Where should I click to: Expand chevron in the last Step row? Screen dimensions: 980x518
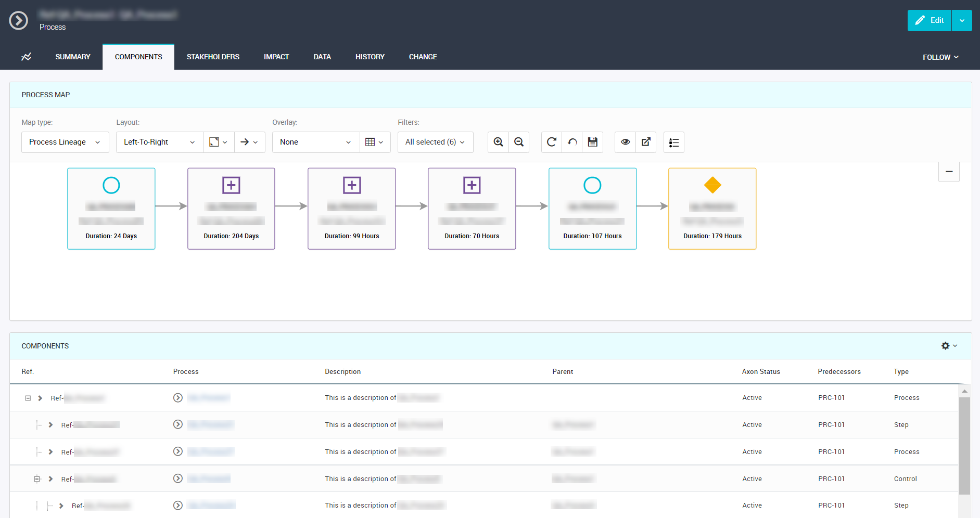(61, 506)
